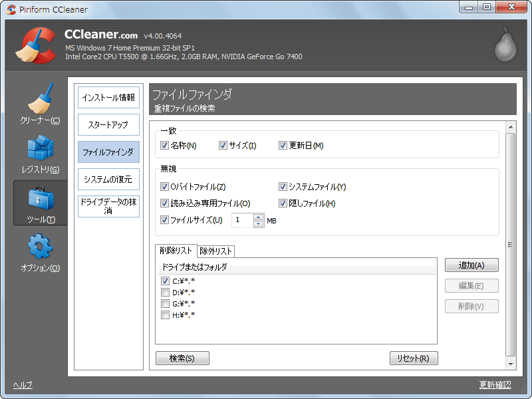Toggle 読み込み専用ファイル(O) checkbox
The width and height of the screenshot is (532, 399).
click(164, 203)
